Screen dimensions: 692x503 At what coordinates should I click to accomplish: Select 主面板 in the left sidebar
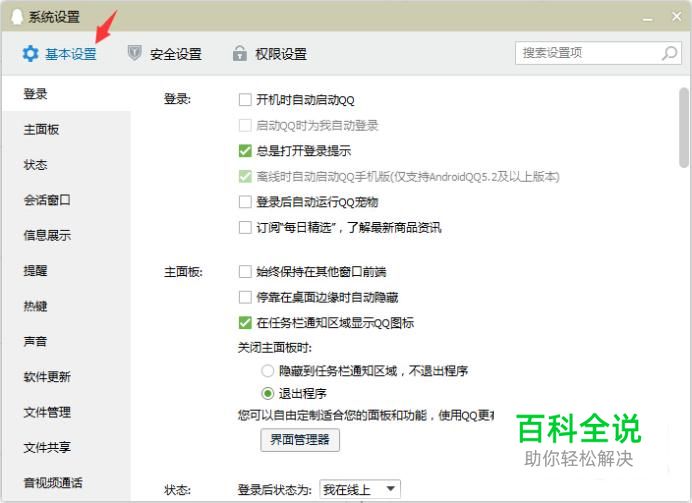tap(67, 129)
